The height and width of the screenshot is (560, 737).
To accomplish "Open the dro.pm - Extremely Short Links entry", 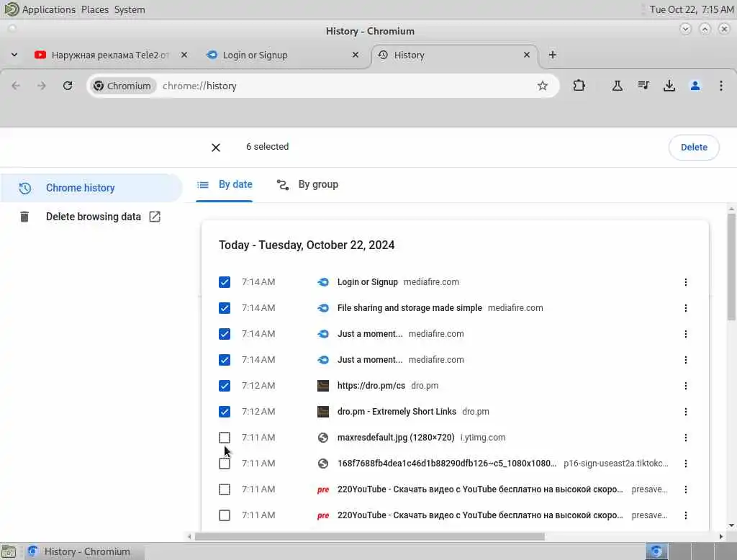I will click(x=397, y=412).
